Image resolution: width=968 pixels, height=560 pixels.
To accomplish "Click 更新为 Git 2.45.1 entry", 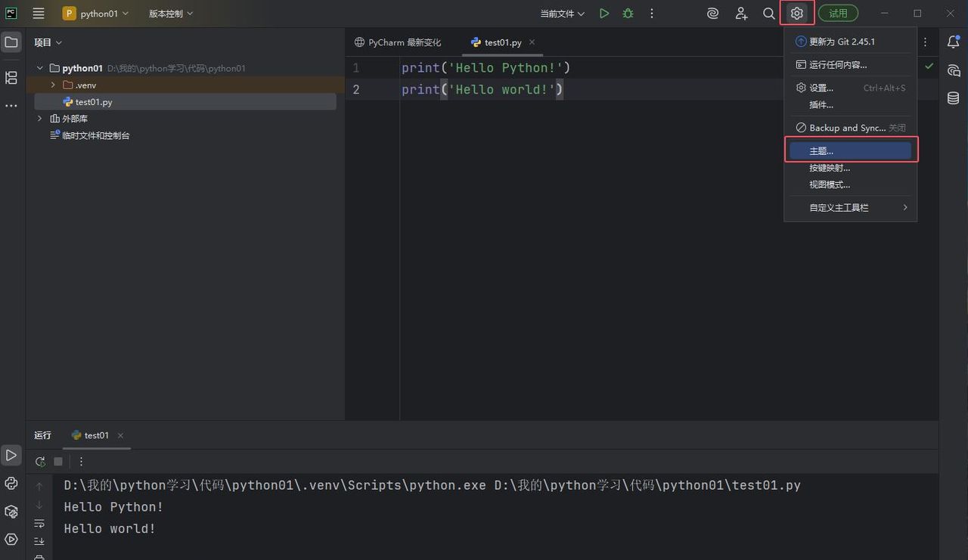I will tap(841, 42).
